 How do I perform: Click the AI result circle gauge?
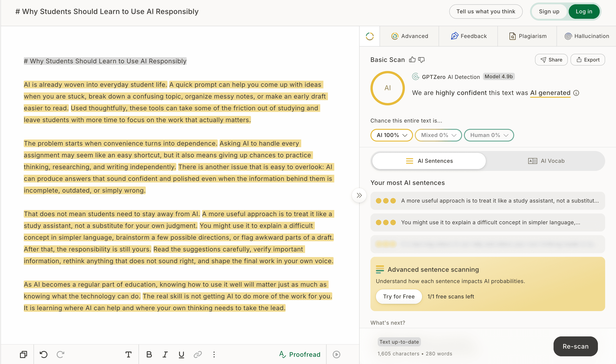click(x=387, y=88)
